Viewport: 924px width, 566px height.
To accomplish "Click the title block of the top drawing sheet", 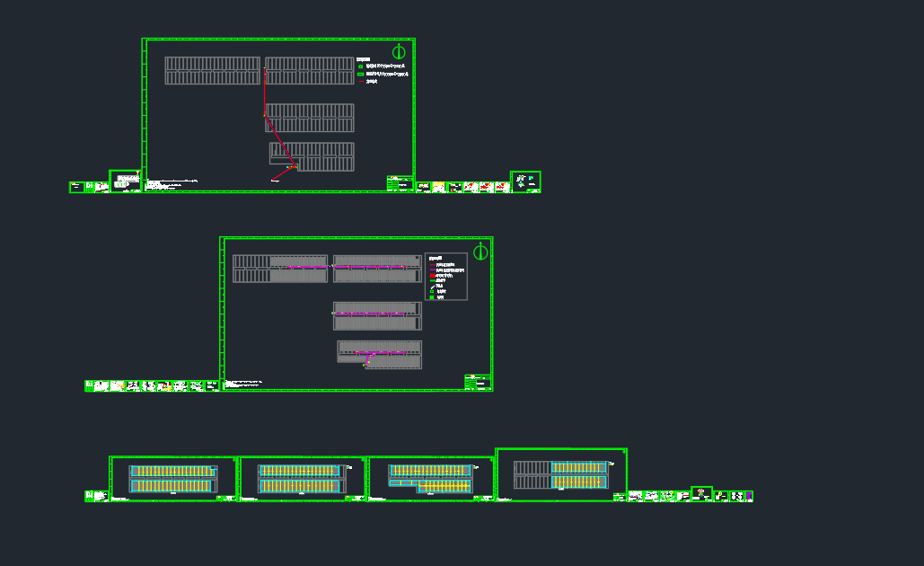I will coord(400,183).
